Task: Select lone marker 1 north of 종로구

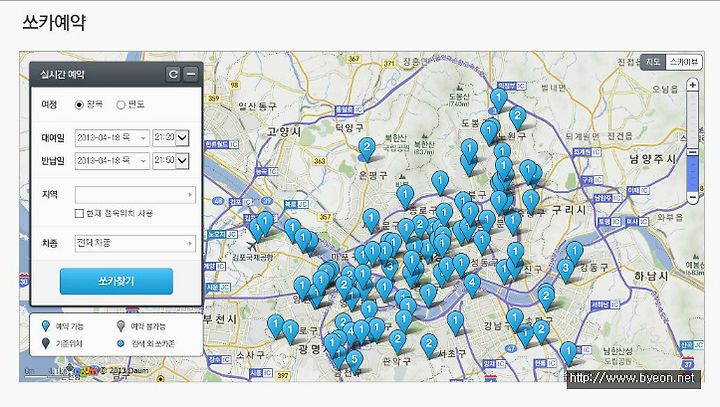Action: click(x=405, y=197)
